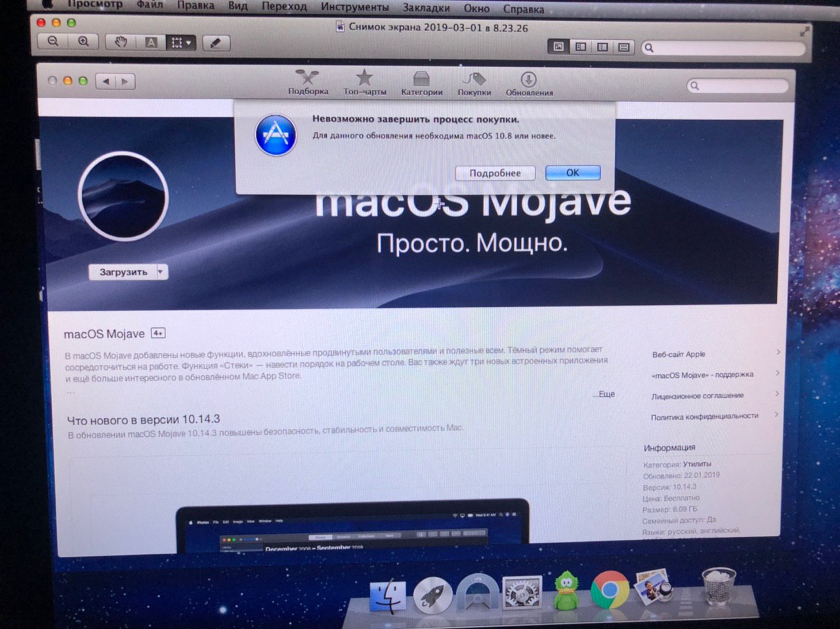Open the Окно menu
Image resolution: width=840 pixels, height=629 pixels.
(x=476, y=9)
